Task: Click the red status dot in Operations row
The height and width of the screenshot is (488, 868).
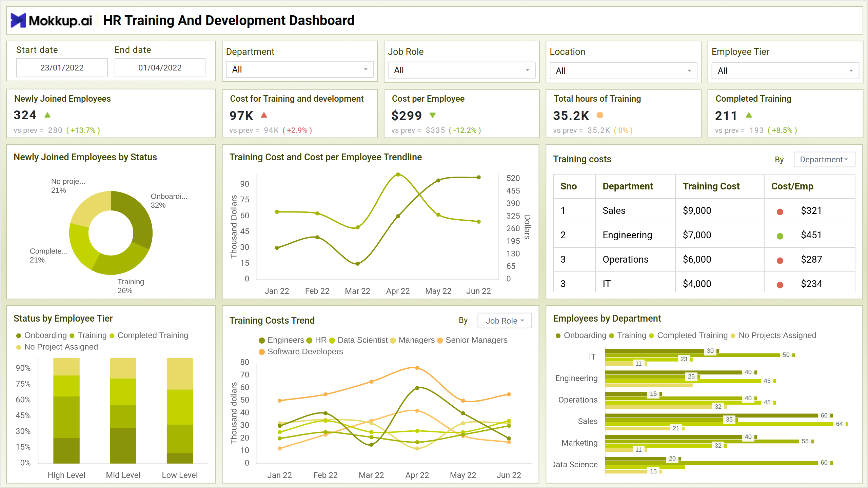Action: (x=780, y=261)
